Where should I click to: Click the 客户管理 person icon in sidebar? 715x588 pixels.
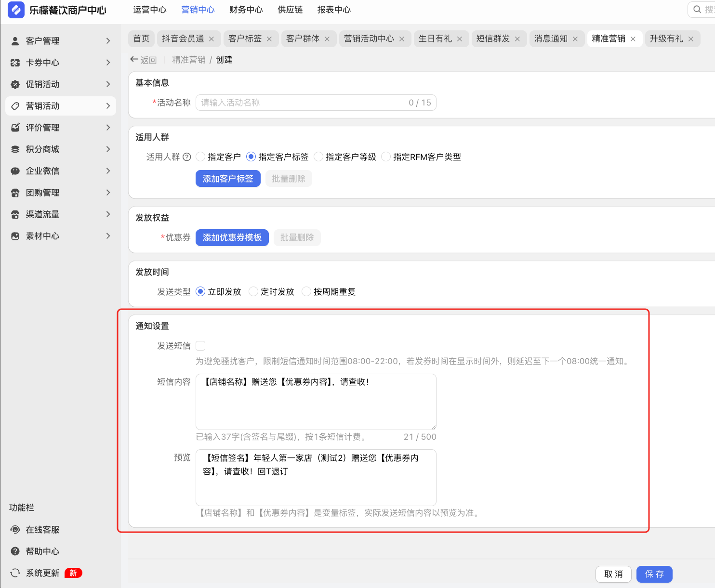tap(15, 41)
